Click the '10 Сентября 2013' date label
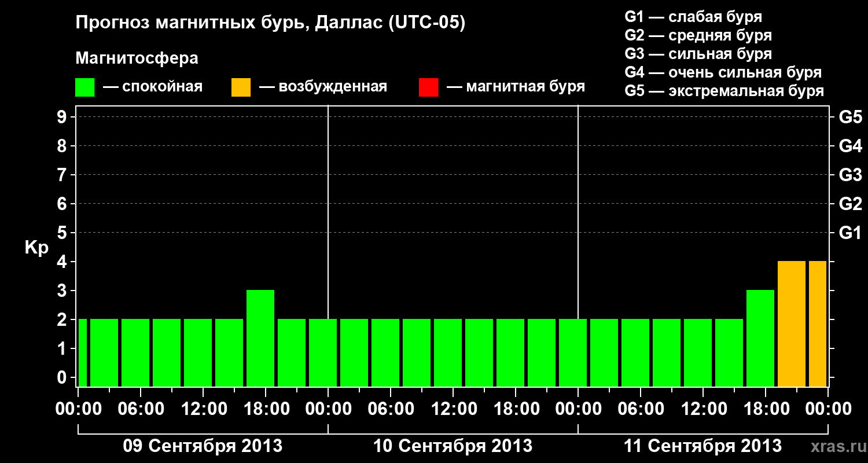 [x=453, y=446]
